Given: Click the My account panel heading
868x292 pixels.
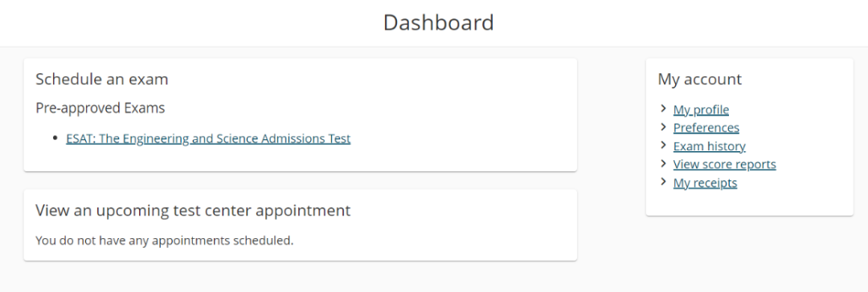Looking at the screenshot, I should click(x=700, y=79).
